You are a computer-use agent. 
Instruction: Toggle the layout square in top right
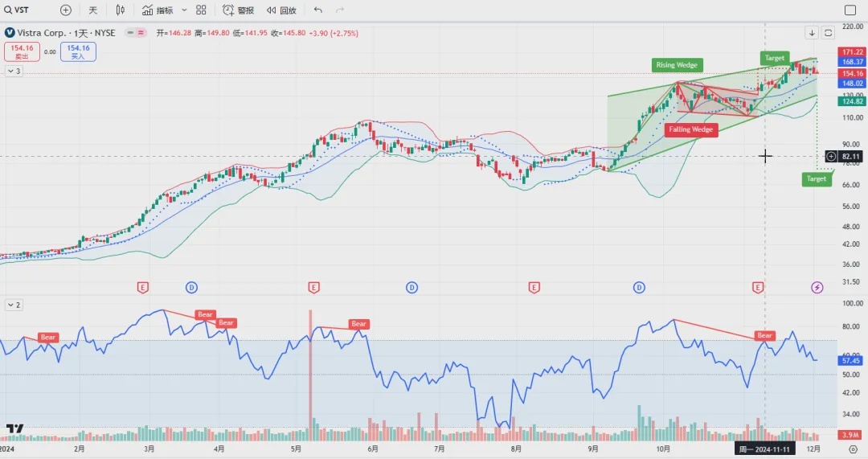pos(850,10)
